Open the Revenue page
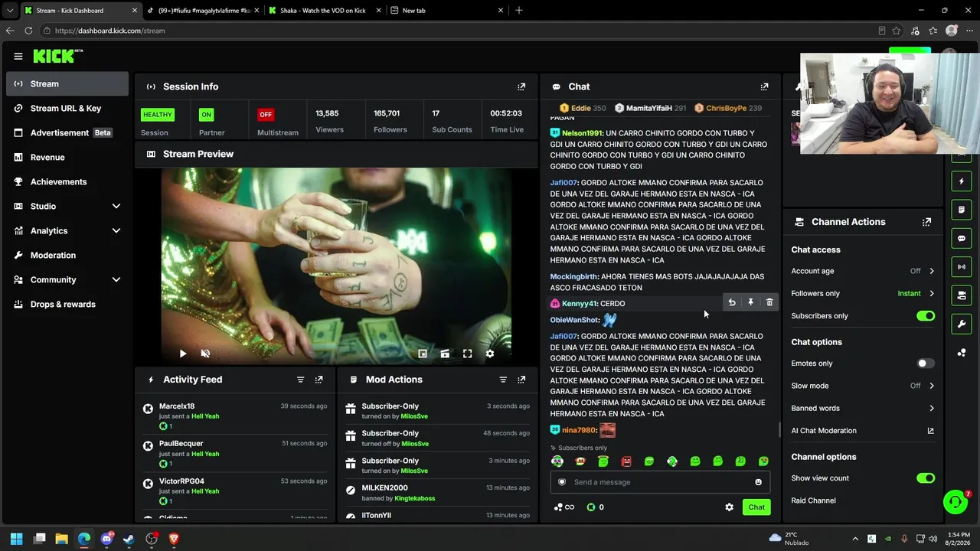Screen dimensions: 980x551 [67, 157]
